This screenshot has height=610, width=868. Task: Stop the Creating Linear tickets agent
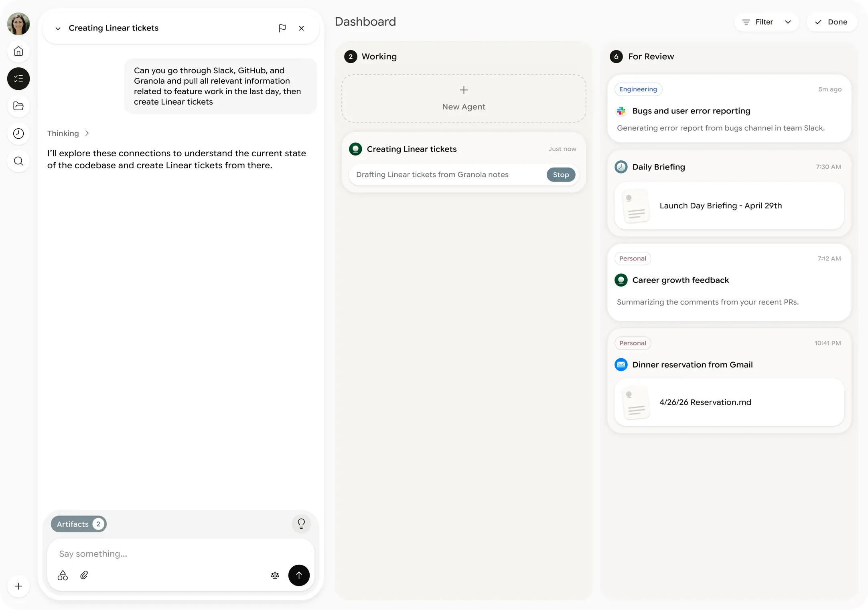click(x=561, y=175)
